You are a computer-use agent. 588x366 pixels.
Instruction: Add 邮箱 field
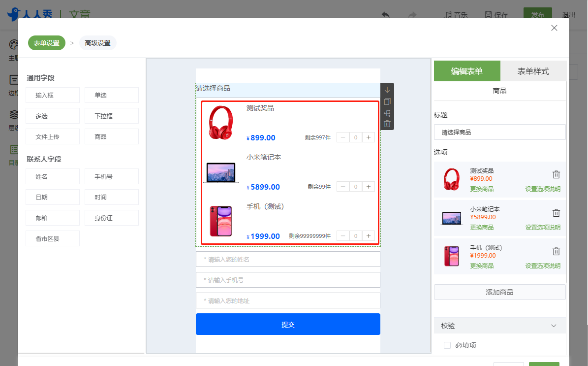53,218
